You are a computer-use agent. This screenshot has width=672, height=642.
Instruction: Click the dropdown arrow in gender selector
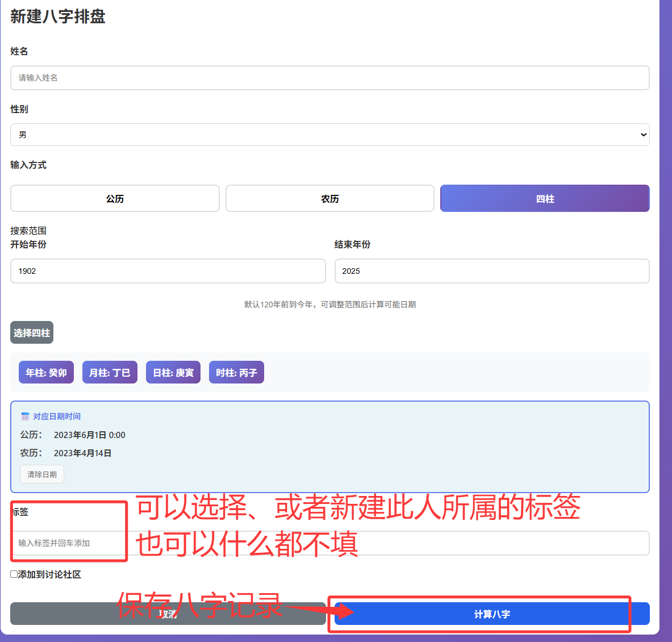coord(643,135)
